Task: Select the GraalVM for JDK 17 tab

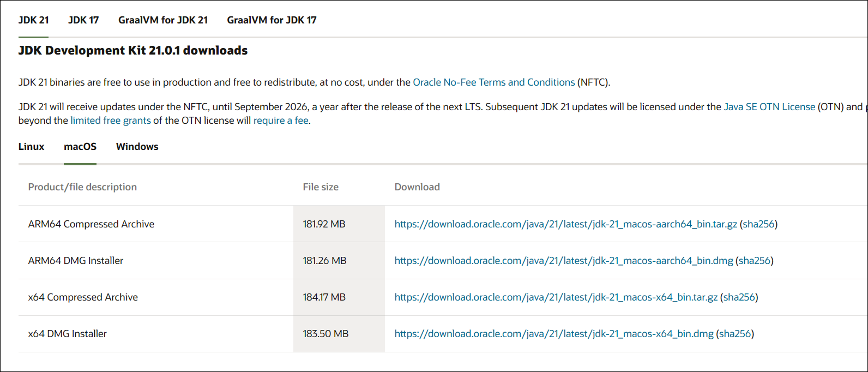Action: (271, 20)
